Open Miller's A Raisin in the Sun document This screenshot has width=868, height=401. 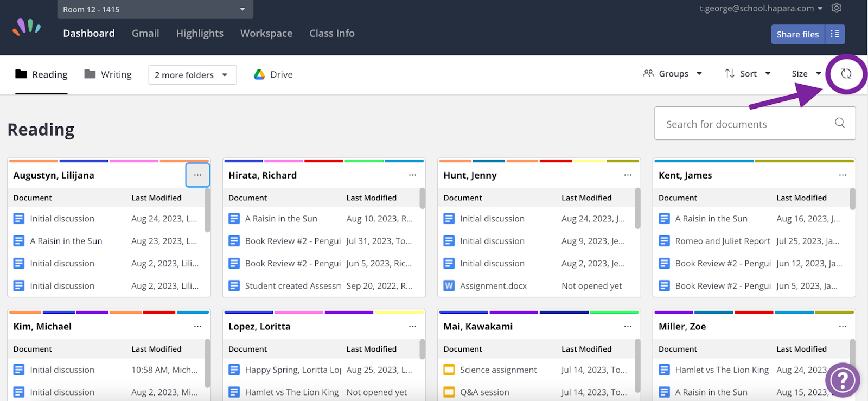click(711, 392)
